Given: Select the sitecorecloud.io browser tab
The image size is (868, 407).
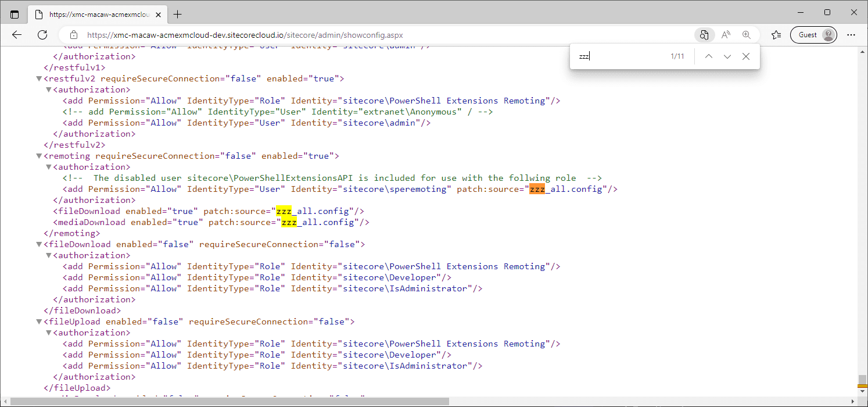Looking at the screenshot, I should 99,14.
